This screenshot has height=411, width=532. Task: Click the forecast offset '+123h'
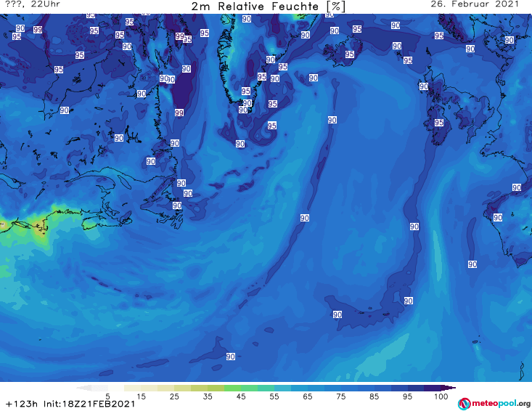click(22, 404)
